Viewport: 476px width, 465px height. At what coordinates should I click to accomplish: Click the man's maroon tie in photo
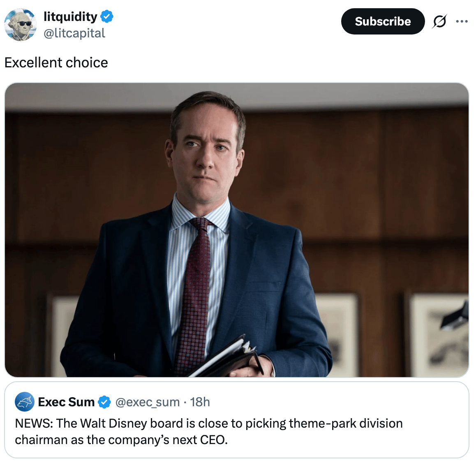pos(194,294)
